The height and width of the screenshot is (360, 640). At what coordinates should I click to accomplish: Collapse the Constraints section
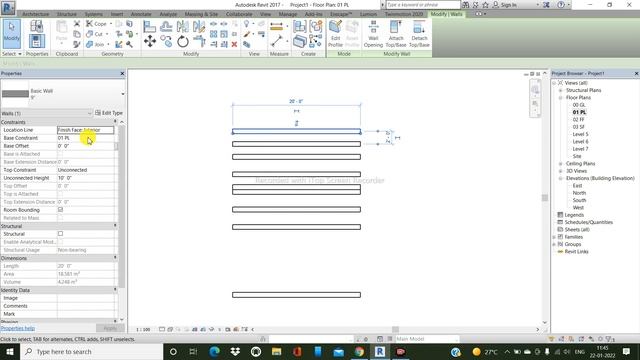(x=115, y=122)
